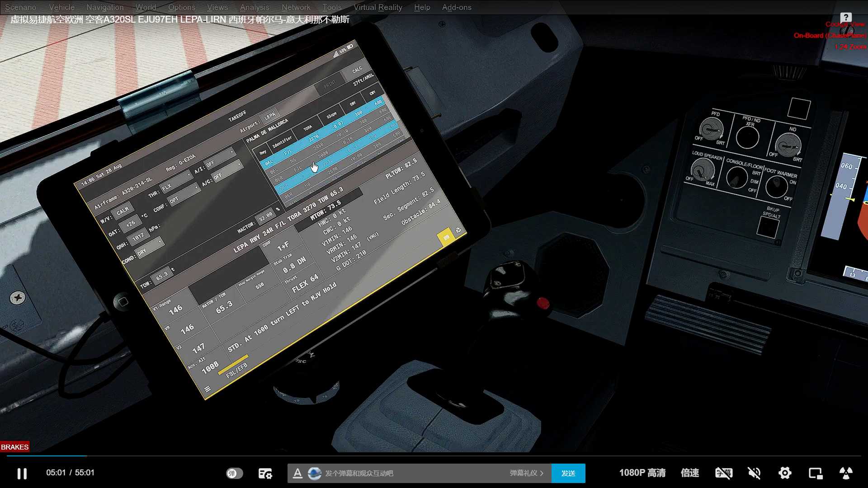Unmute the video volume
The width and height of the screenshot is (868, 488).
[754, 473]
